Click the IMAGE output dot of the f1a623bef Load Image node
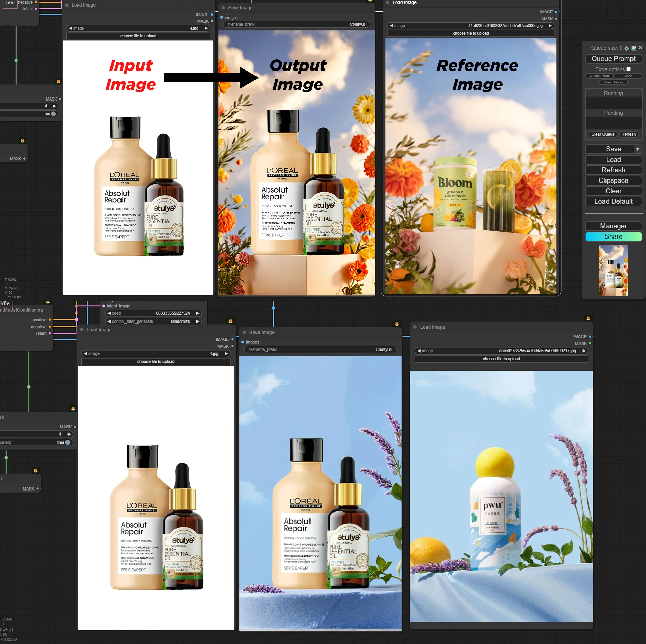This screenshot has width=646, height=644. [x=556, y=12]
